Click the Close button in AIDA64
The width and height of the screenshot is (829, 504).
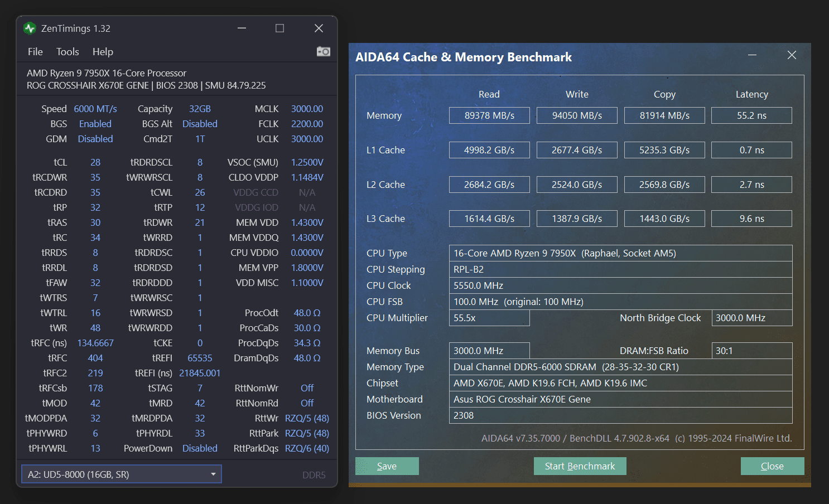click(772, 466)
